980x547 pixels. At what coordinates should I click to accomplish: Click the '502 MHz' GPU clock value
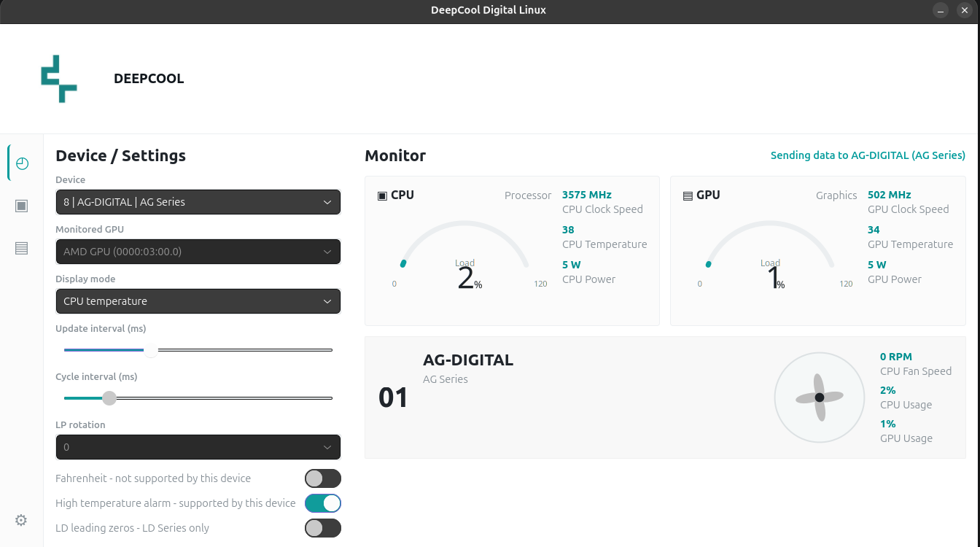click(890, 195)
